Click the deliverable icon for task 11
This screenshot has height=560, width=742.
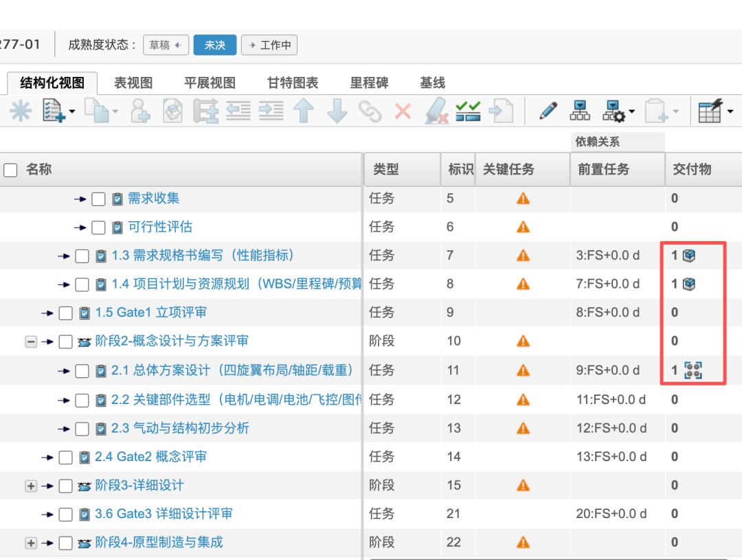[x=693, y=370]
